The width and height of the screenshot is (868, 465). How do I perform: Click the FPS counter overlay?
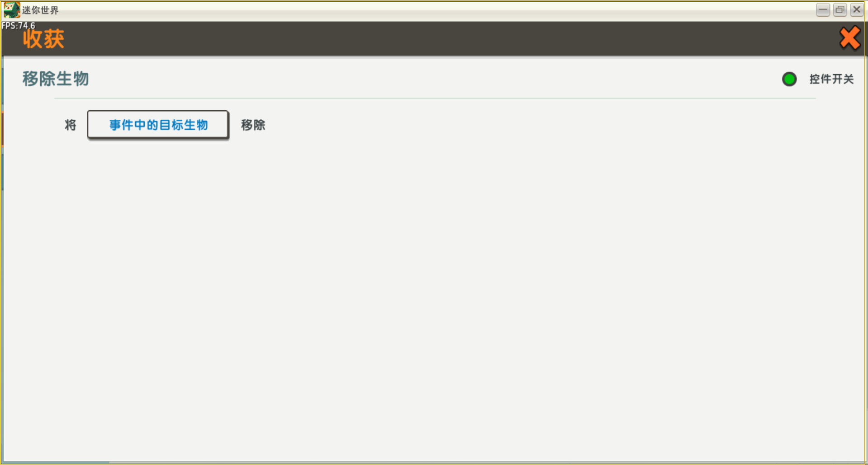pos(18,26)
